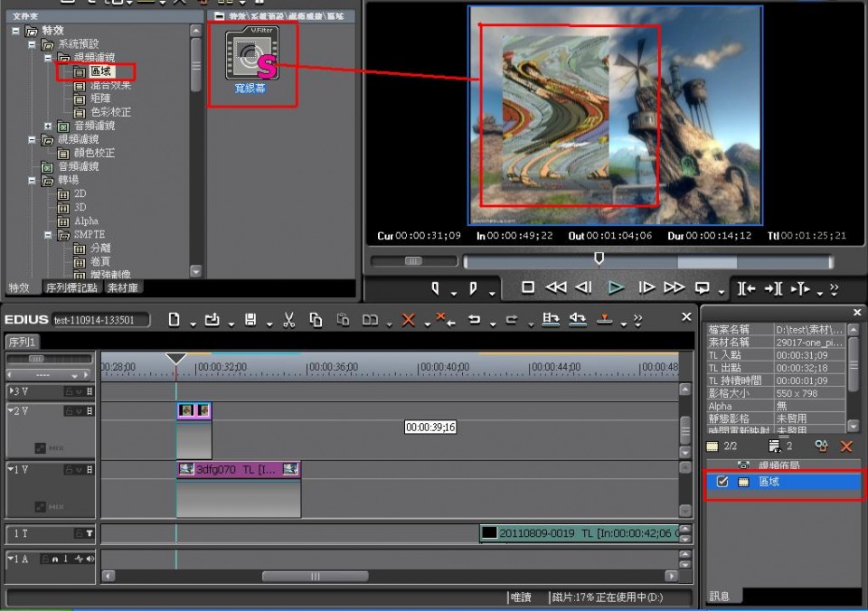
Task: Select the 色彩校正 tree item
Action: click(x=110, y=112)
